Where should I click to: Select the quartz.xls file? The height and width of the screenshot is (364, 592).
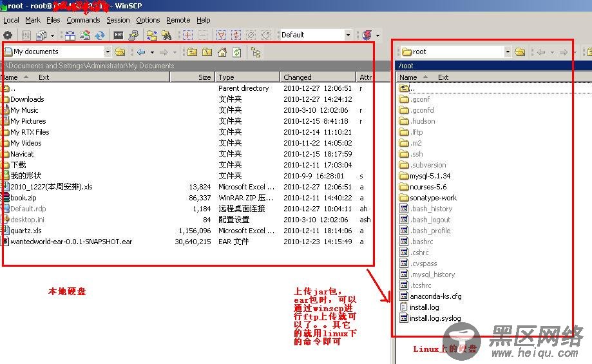[26, 231]
